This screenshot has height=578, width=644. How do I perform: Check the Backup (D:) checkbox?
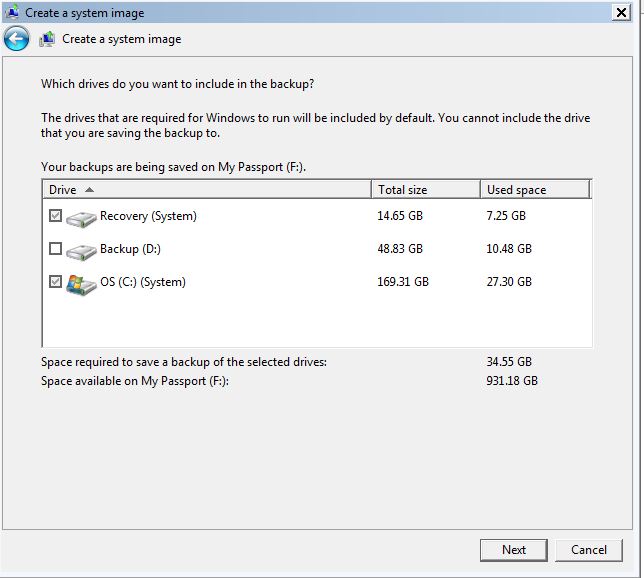coord(55,249)
